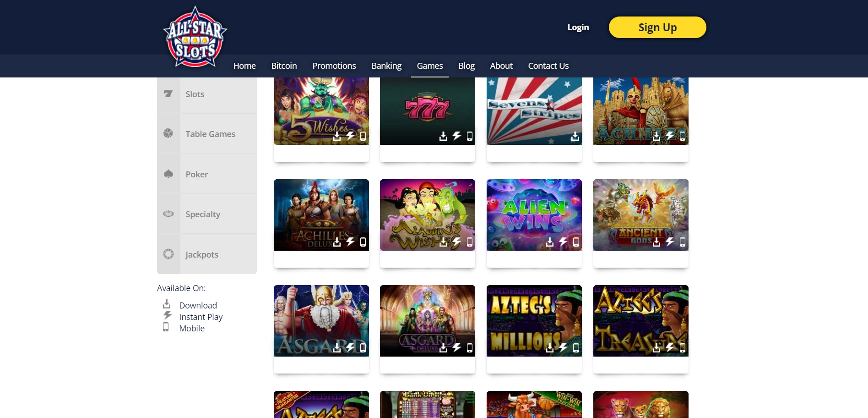Open the Banking menu item
Viewport: 868px width, 418px height.
point(386,66)
